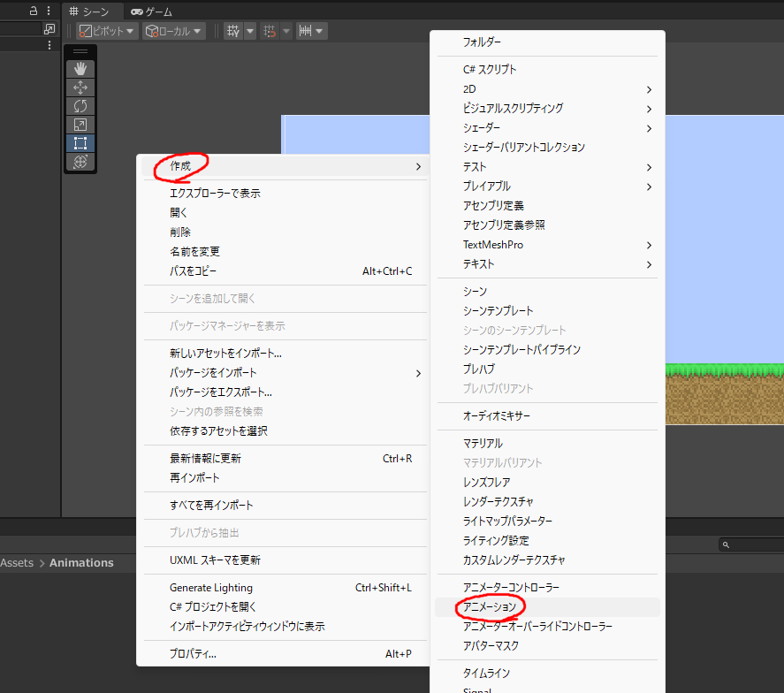Expand the プレイアブル submenu
This screenshot has width=784, height=693.
click(x=547, y=187)
